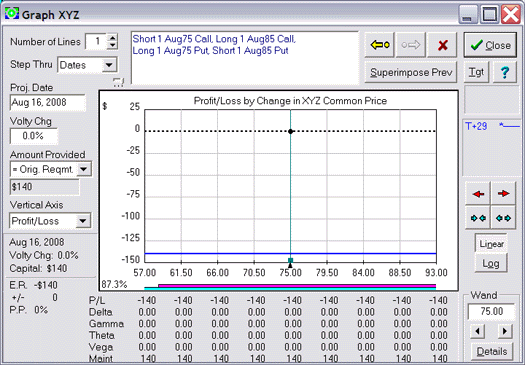Viewport: 525px width, 365px height.
Task: Click the Capital: $140 status text
Action: click(38, 268)
